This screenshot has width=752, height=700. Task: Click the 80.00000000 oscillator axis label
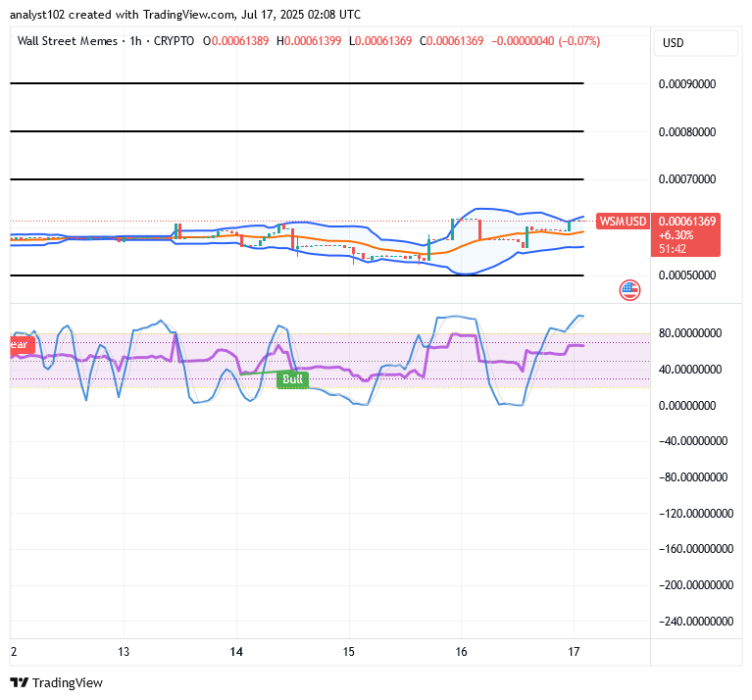690,332
